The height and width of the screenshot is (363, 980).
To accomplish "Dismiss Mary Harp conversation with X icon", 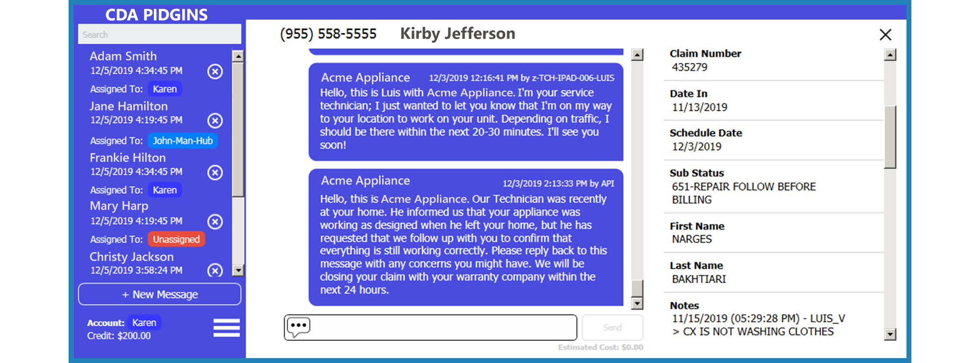I will (x=215, y=222).
